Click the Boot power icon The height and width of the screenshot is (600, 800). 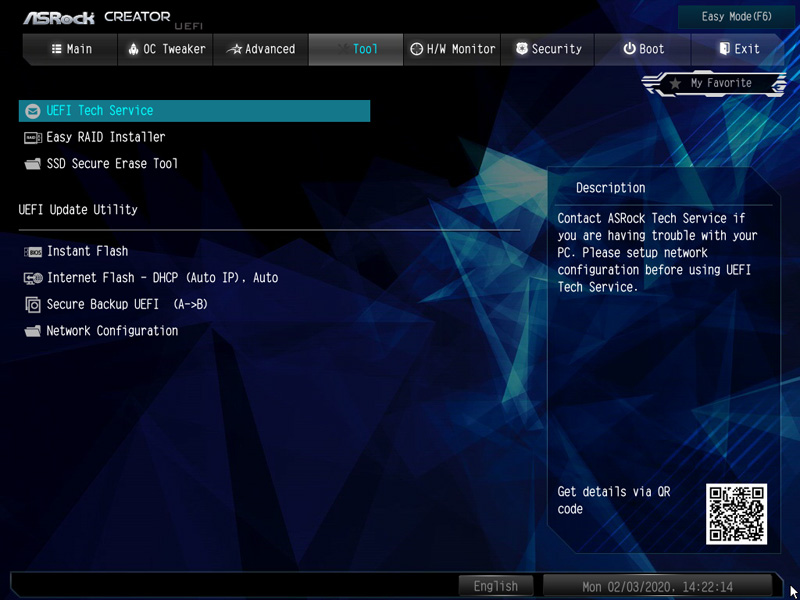click(x=630, y=49)
